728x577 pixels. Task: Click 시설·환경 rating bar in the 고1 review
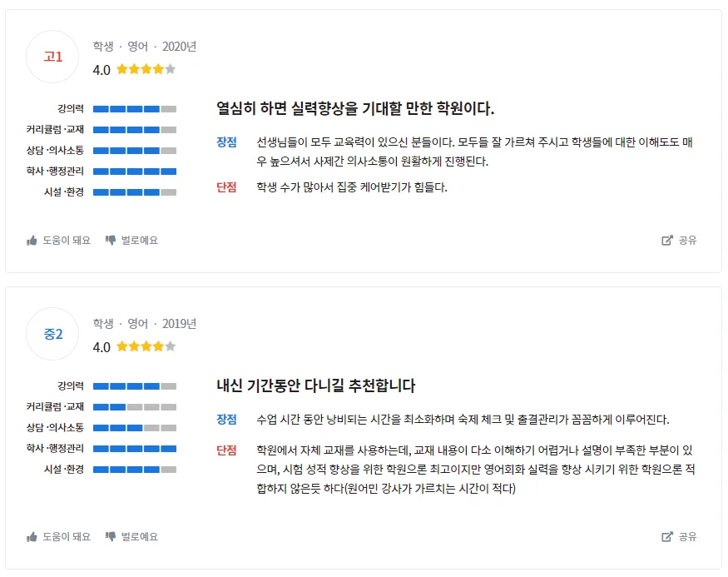[x=135, y=192]
